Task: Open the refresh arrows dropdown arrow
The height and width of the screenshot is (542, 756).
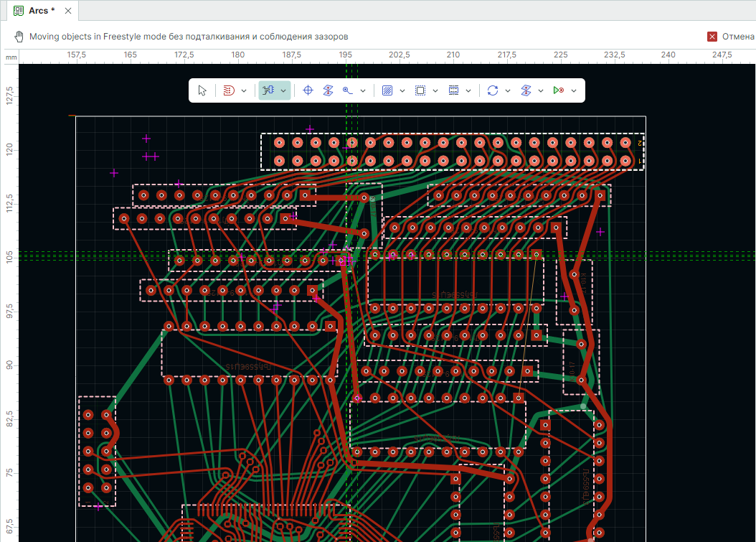Action: (507, 90)
